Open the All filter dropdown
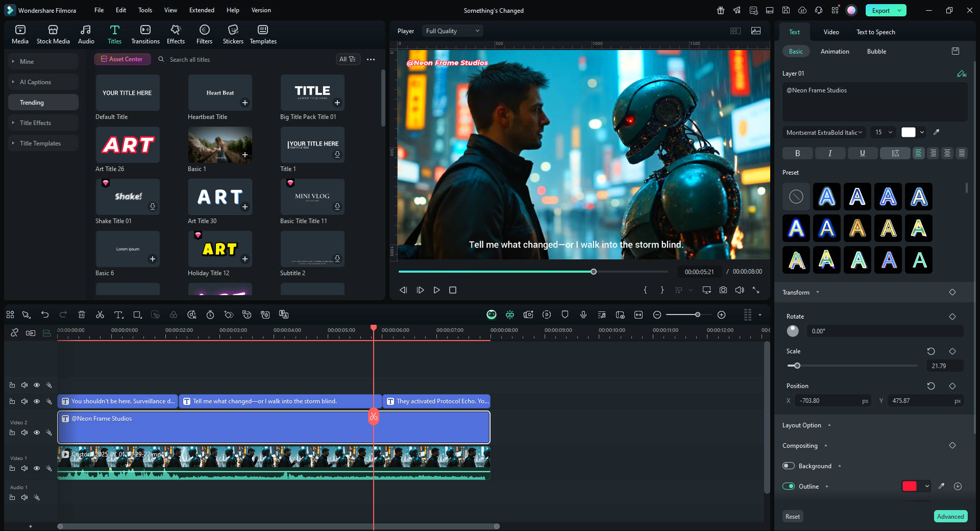Screen dimensions: 980x531 (x=348, y=59)
